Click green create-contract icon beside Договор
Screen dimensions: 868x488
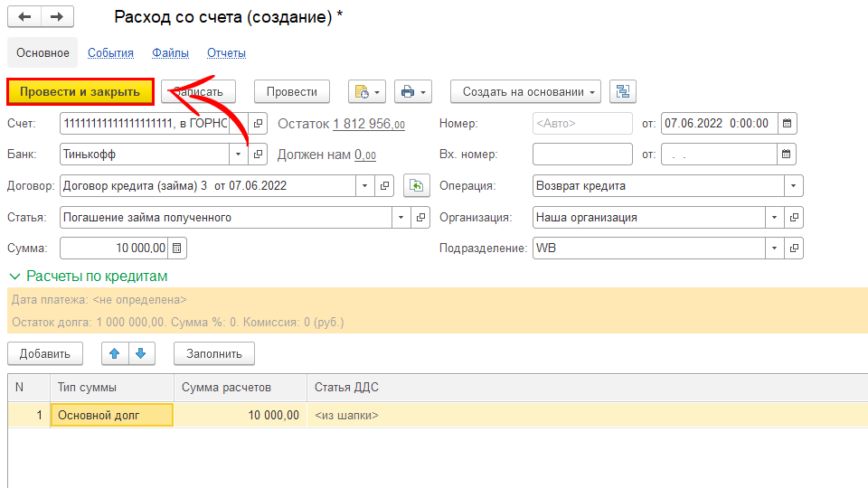[415, 185]
